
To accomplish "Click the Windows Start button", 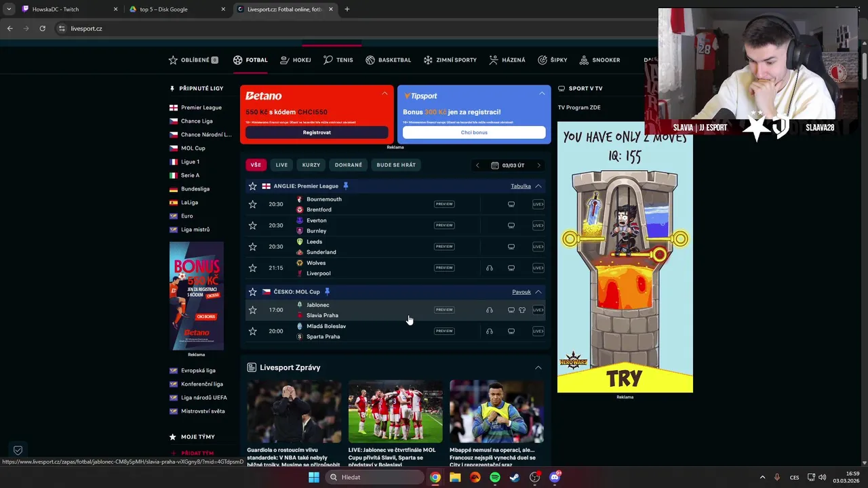I will point(313,477).
